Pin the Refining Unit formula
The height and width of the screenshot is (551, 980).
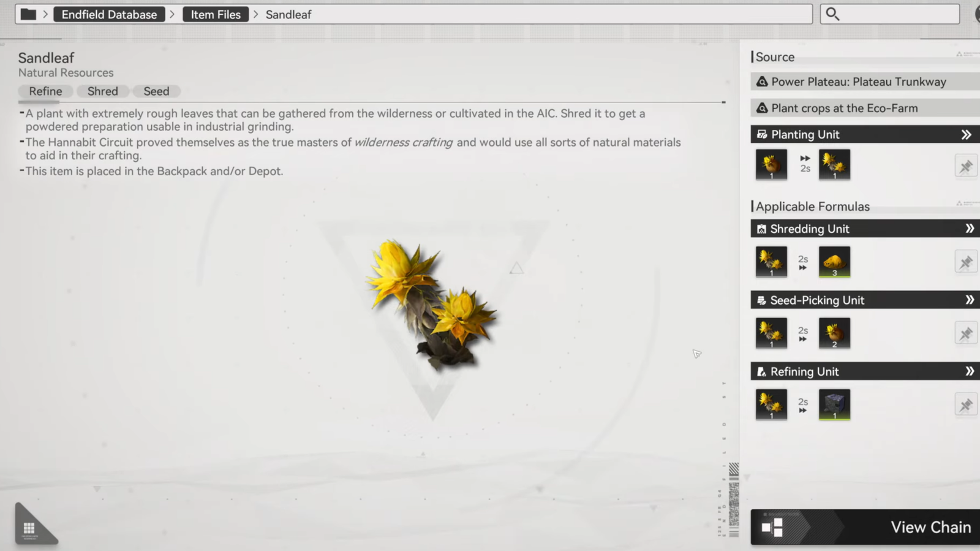[x=965, y=405]
